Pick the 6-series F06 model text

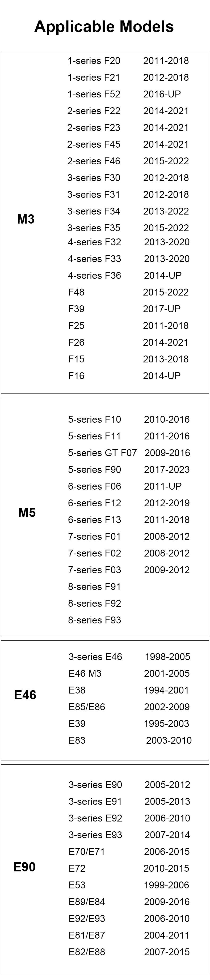click(95, 486)
